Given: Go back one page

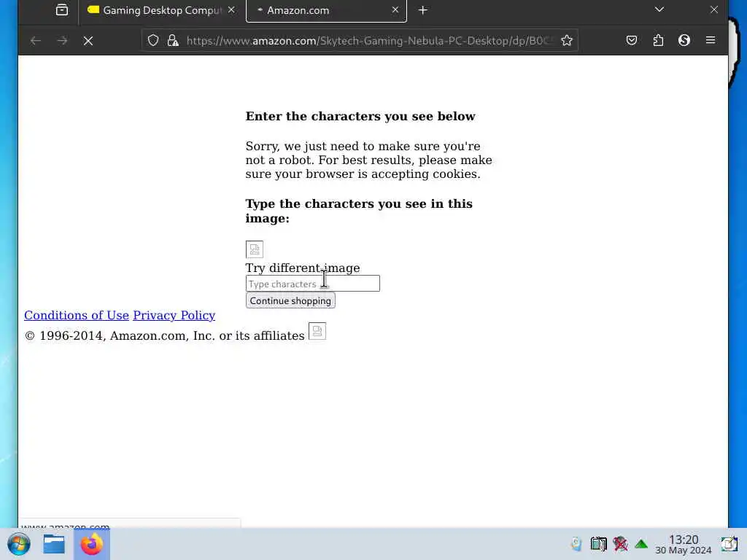Looking at the screenshot, I should (x=36, y=41).
